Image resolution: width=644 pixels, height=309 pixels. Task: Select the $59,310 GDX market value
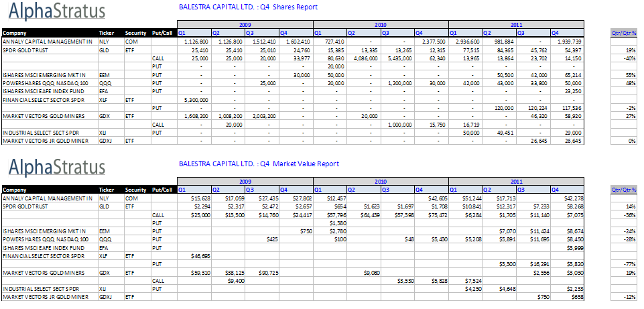(195, 273)
